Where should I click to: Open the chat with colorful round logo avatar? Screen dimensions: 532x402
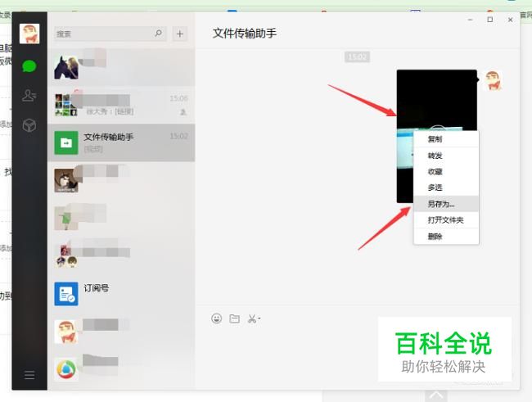coord(121,369)
